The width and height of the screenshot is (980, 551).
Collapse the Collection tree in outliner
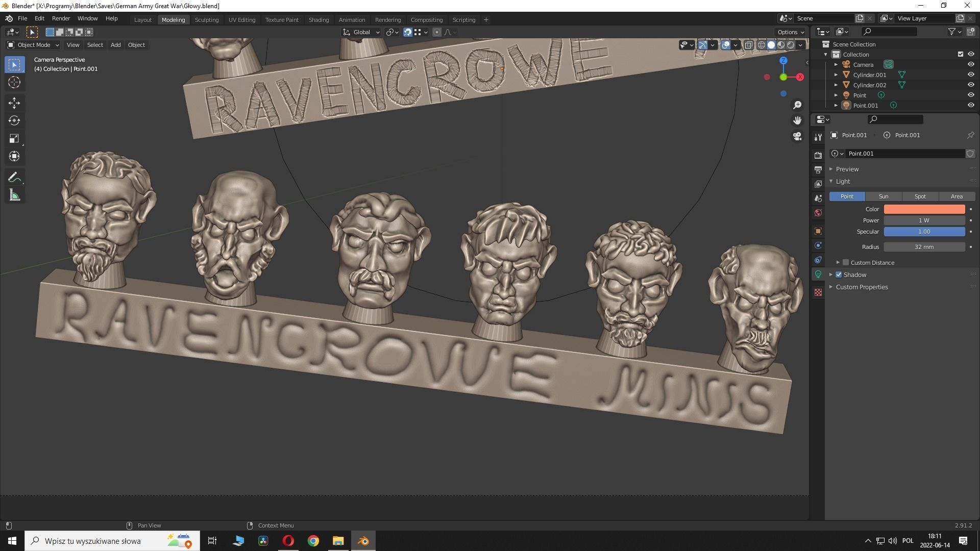[x=826, y=55]
